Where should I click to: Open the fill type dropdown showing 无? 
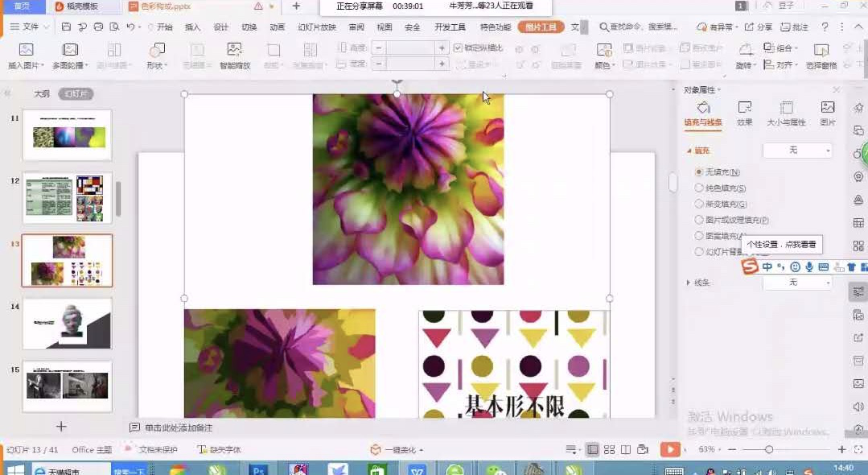tap(797, 151)
